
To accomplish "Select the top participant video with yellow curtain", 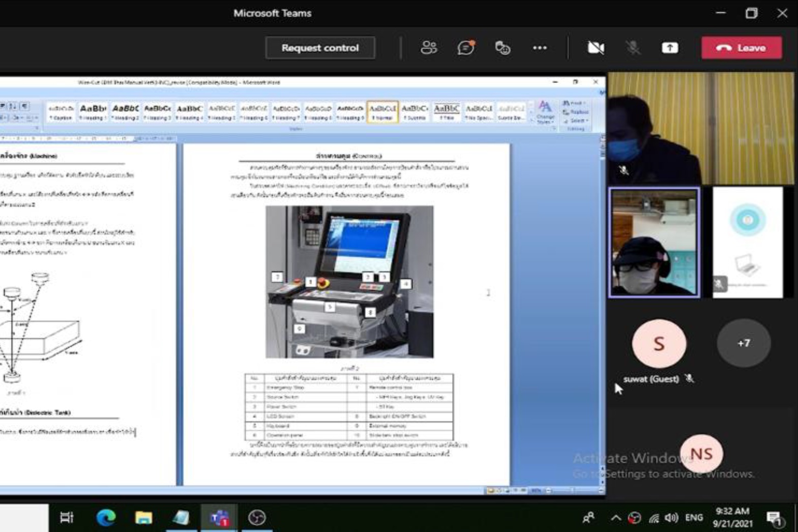I will (x=701, y=128).
